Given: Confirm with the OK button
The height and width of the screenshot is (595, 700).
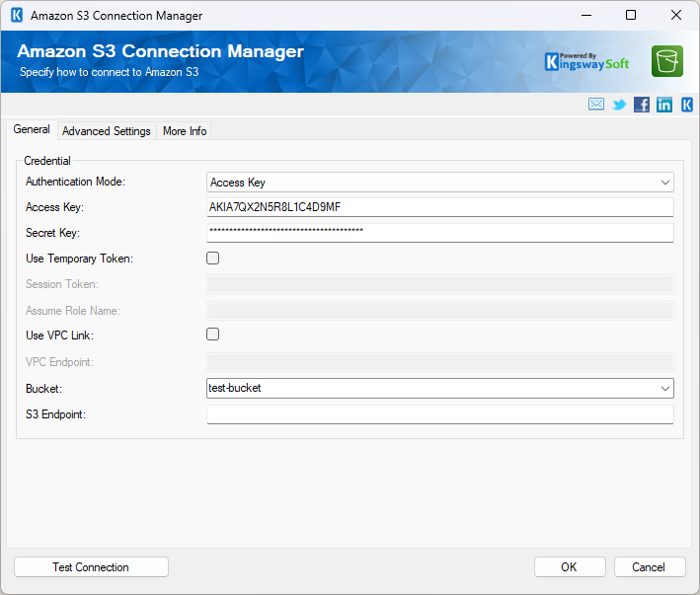Looking at the screenshot, I should click(x=570, y=567).
